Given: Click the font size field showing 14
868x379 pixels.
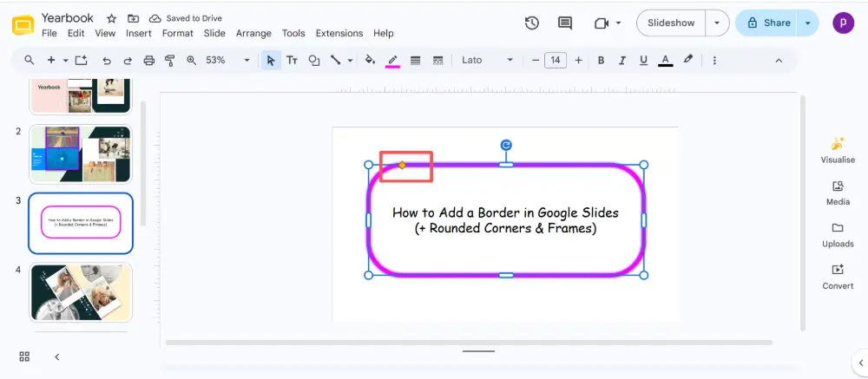Looking at the screenshot, I should (x=556, y=61).
